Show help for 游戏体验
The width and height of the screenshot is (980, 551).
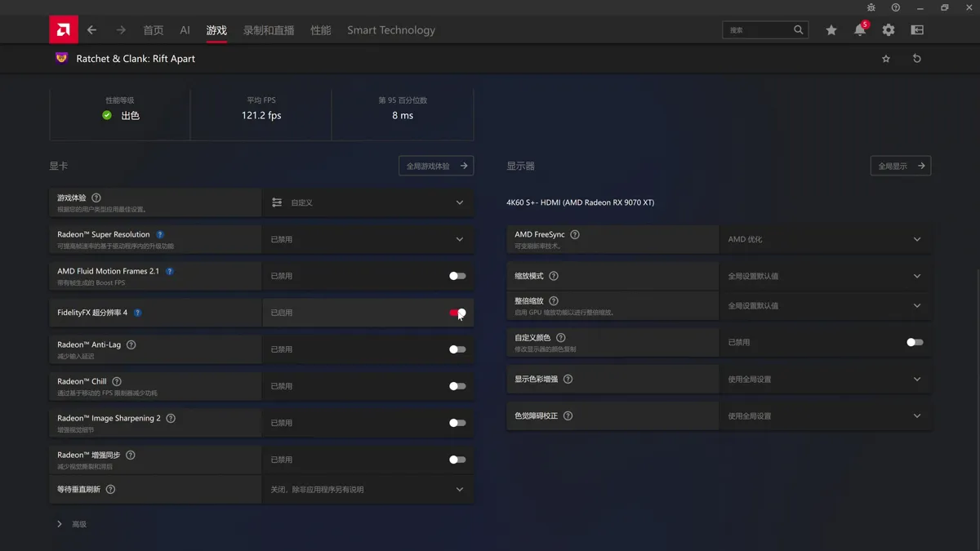[96, 198]
